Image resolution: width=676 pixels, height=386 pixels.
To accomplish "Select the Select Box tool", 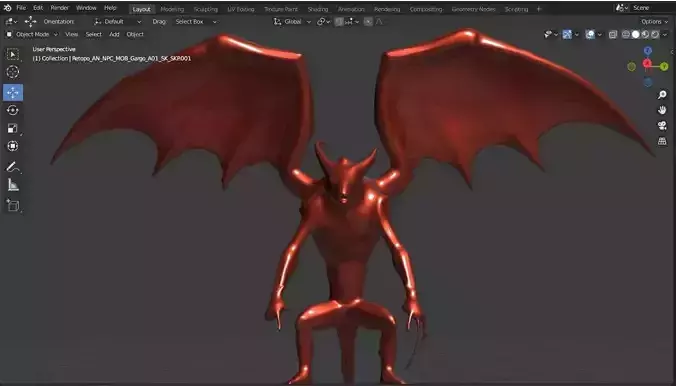I will [13, 54].
